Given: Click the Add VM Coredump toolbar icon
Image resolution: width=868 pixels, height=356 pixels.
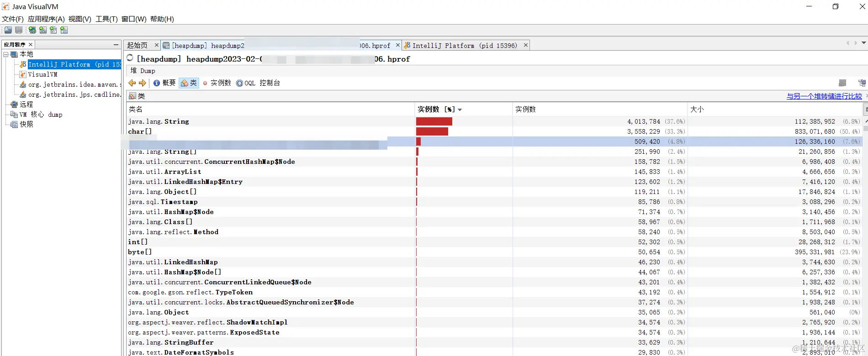Looking at the screenshot, I should (53, 30).
